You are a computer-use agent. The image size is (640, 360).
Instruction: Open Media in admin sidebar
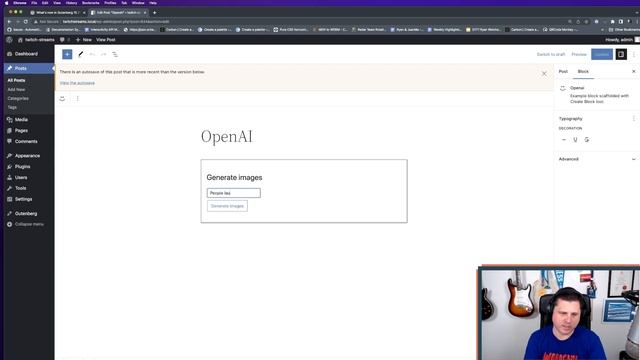21,120
